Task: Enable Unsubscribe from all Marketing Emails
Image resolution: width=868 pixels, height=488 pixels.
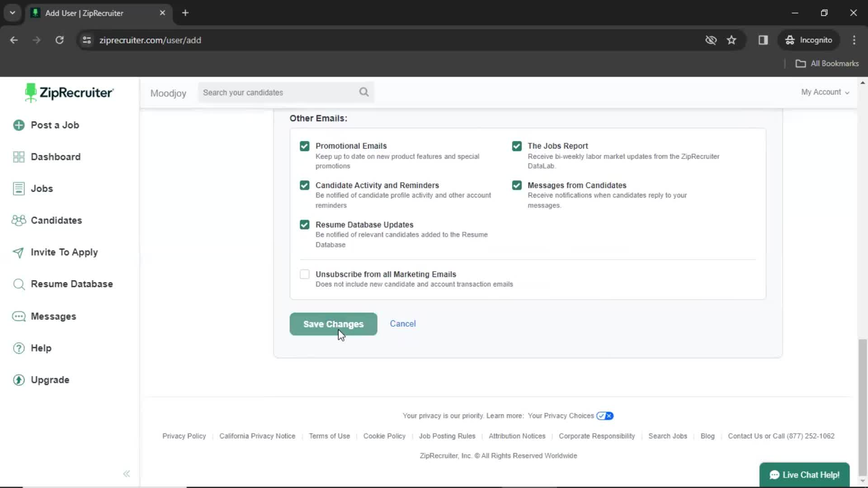Action: coord(304,274)
